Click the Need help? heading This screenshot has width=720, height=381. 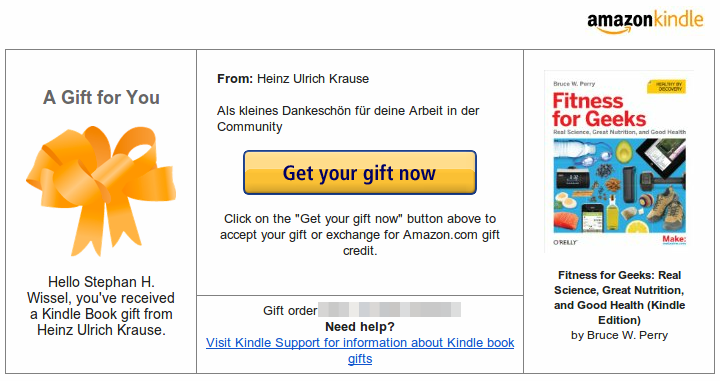(x=360, y=326)
